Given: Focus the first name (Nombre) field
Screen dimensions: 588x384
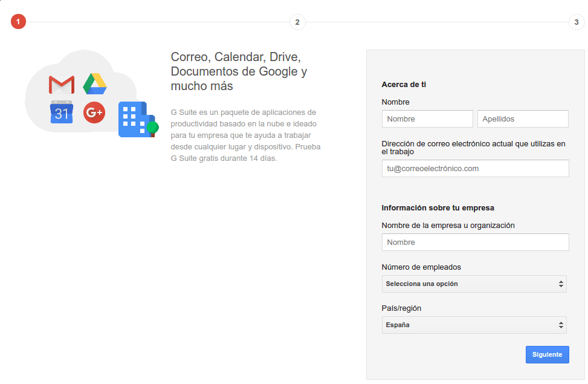Looking at the screenshot, I should point(427,119).
